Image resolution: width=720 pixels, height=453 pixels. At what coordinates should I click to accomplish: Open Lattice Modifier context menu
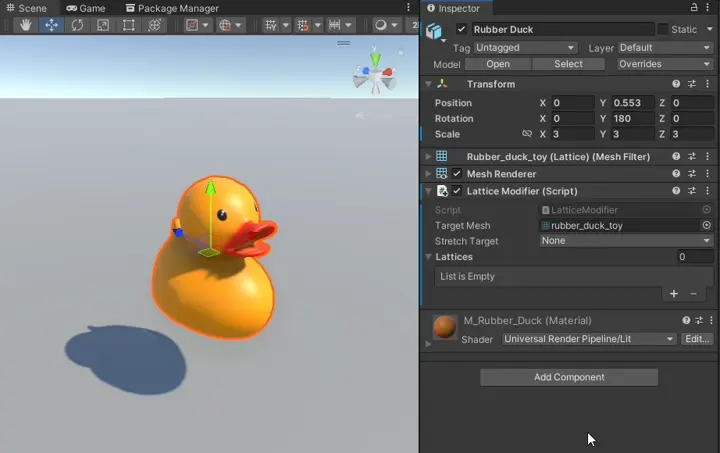pos(708,190)
